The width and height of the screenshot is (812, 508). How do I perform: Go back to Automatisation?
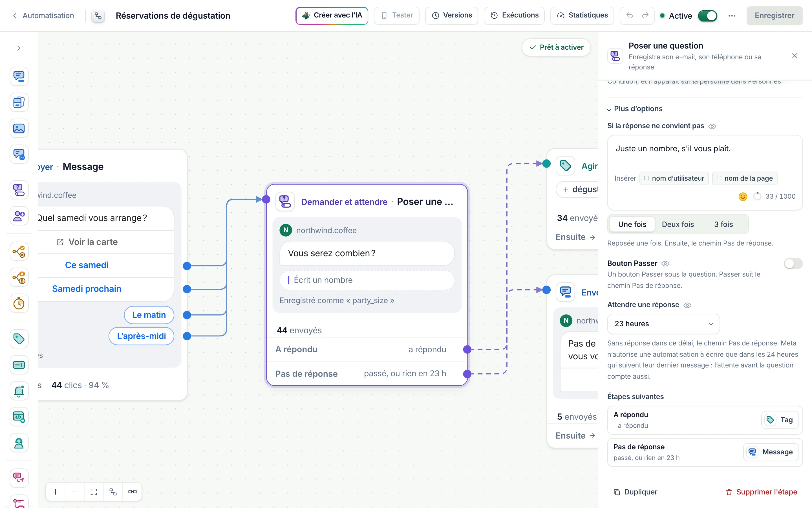(43, 16)
